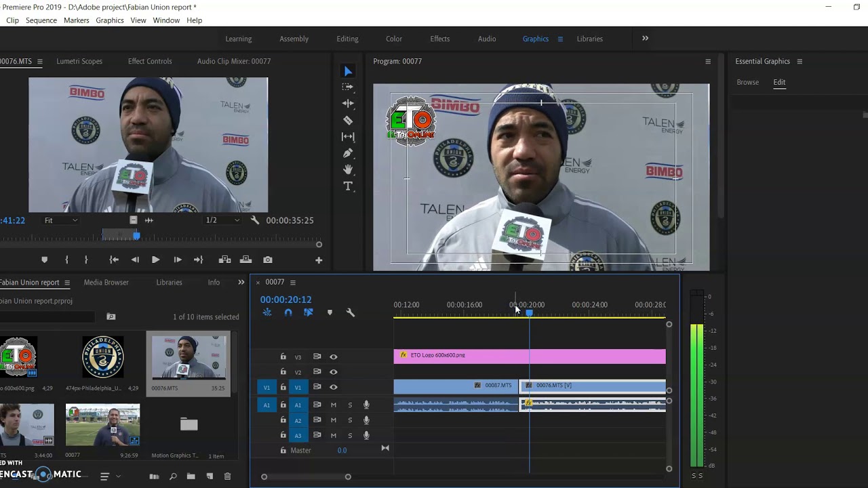This screenshot has width=868, height=488.
Task: Delete selection with Project panel trash icon
Action: tap(227, 476)
